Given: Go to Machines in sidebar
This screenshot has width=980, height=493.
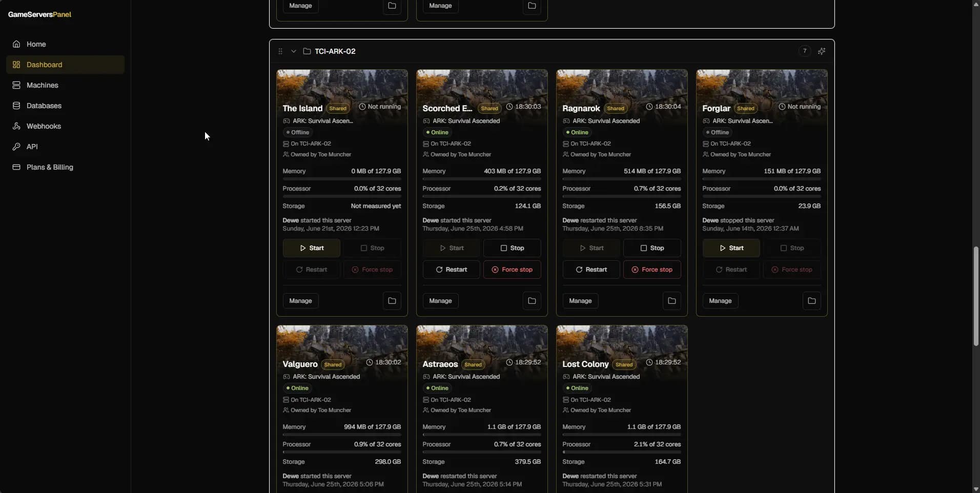Looking at the screenshot, I should coord(65,85).
